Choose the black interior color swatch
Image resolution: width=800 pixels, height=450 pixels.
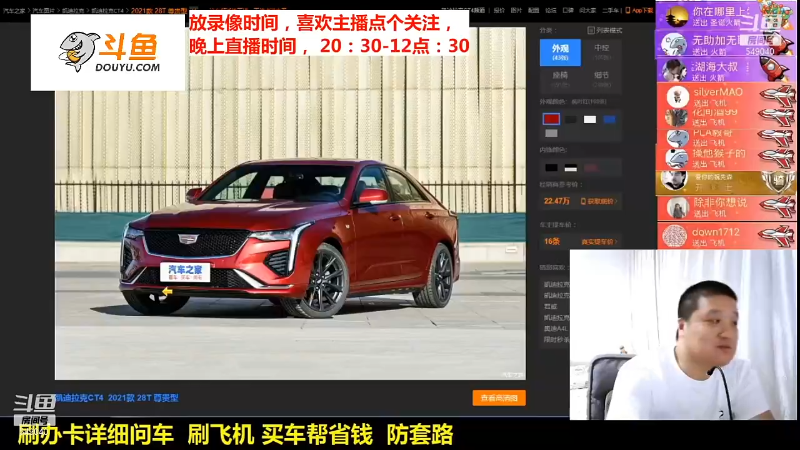[x=551, y=167]
